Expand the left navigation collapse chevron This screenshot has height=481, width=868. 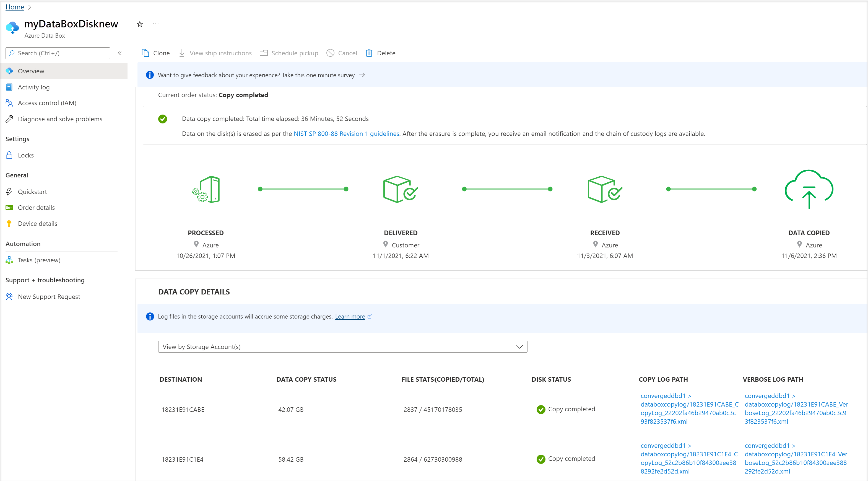point(119,53)
